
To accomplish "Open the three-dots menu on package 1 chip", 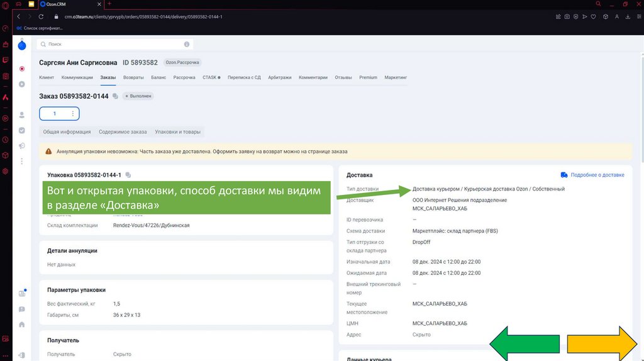I will tap(73, 114).
